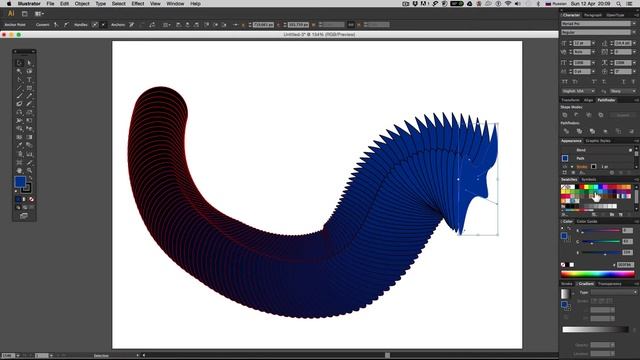Click the Divide pathfinder icon
Viewport: 640px width, 360px height.
[566, 131]
